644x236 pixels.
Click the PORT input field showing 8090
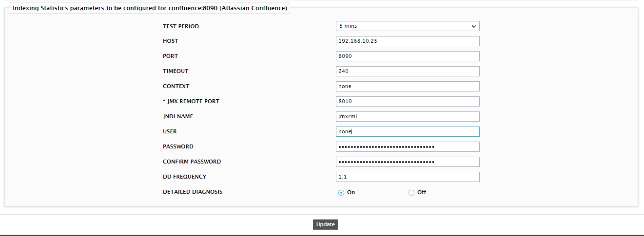tap(408, 56)
